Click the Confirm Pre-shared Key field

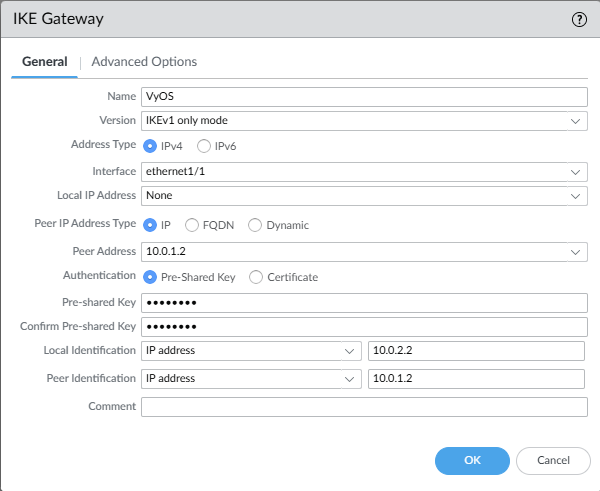pyautogui.click(x=364, y=327)
